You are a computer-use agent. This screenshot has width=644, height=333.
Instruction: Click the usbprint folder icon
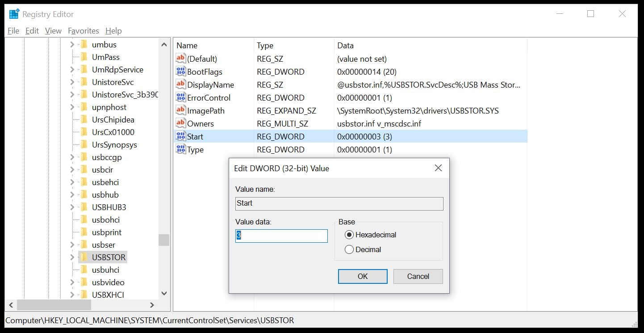coord(84,232)
